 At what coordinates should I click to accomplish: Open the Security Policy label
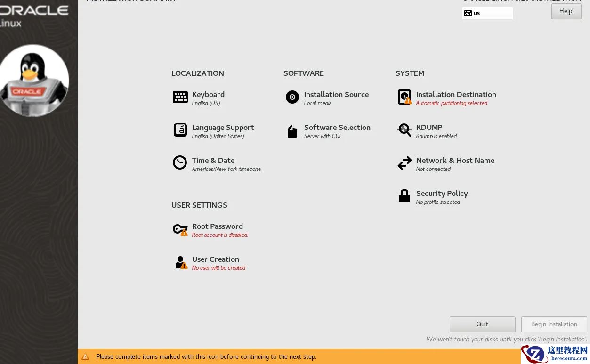coord(442,194)
